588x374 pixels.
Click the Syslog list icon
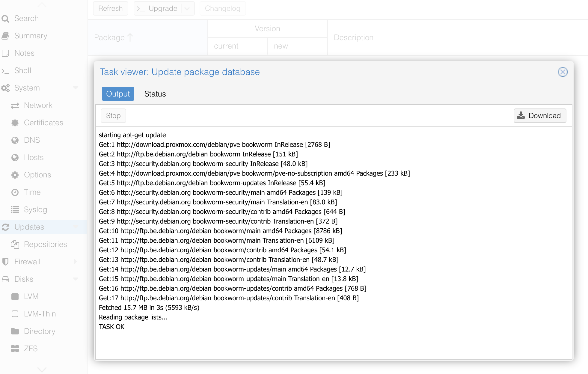point(15,210)
